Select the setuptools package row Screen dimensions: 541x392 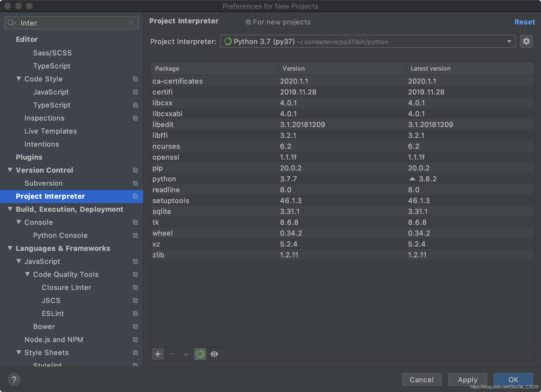pyautogui.click(x=342, y=201)
